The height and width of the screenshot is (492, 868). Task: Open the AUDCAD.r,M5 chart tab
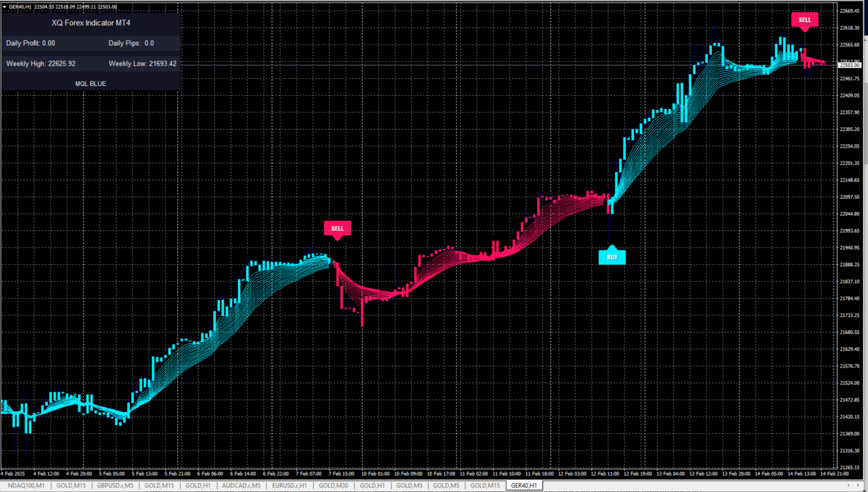tap(241, 485)
